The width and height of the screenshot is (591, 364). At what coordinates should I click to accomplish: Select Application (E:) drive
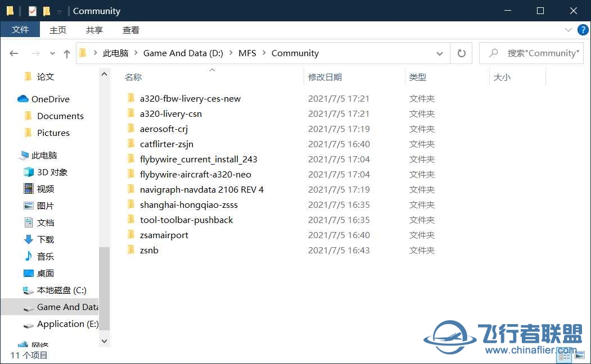click(x=67, y=324)
